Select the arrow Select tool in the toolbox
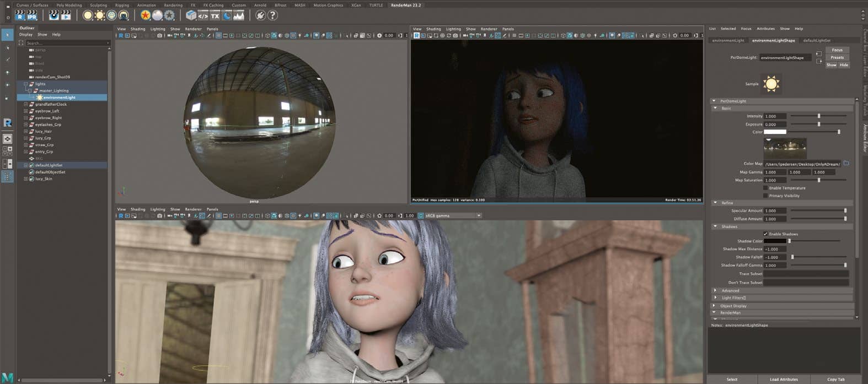This screenshot has width=868, height=384. pyautogui.click(x=8, y=35)
